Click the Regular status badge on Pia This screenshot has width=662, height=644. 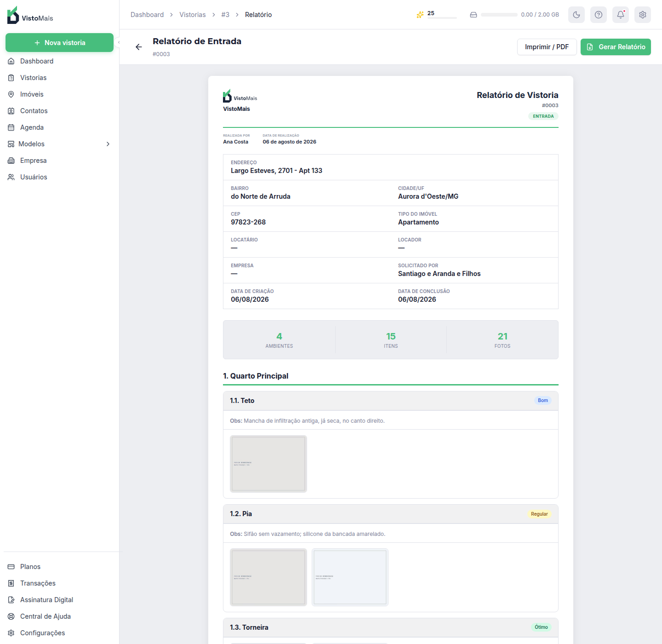[x=539, y=514]
